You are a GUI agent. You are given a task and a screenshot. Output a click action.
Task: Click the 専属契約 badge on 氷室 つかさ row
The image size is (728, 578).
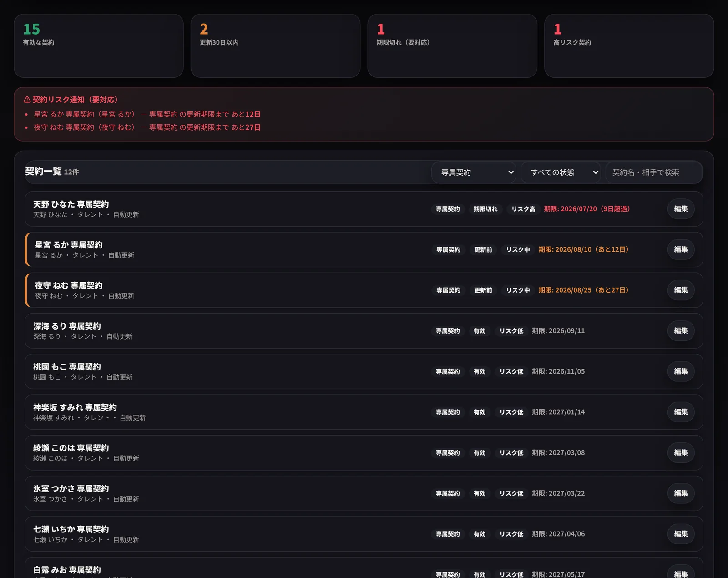point(448,493)
